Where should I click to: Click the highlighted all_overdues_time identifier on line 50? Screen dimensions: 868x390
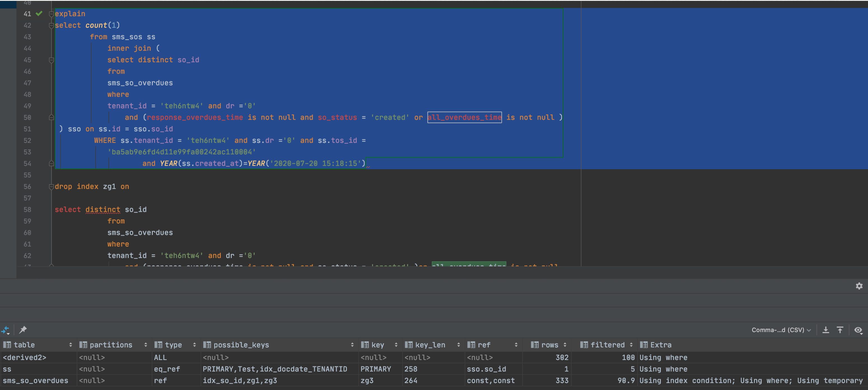point(464,117)
